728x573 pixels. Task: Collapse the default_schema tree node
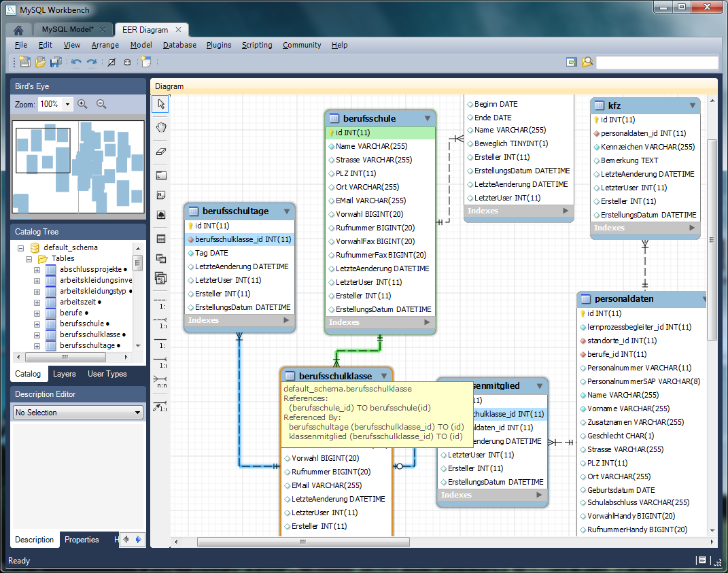(x=20, y=248)
